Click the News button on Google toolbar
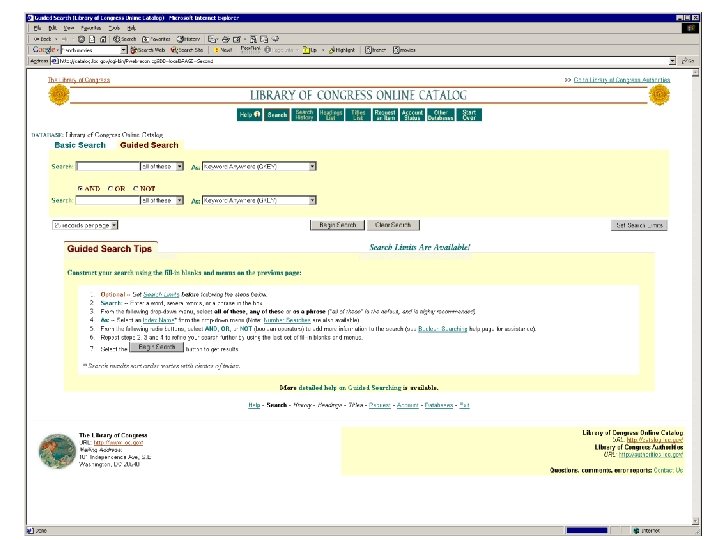The width and height of the screenshot is (720, 540). 224,50
